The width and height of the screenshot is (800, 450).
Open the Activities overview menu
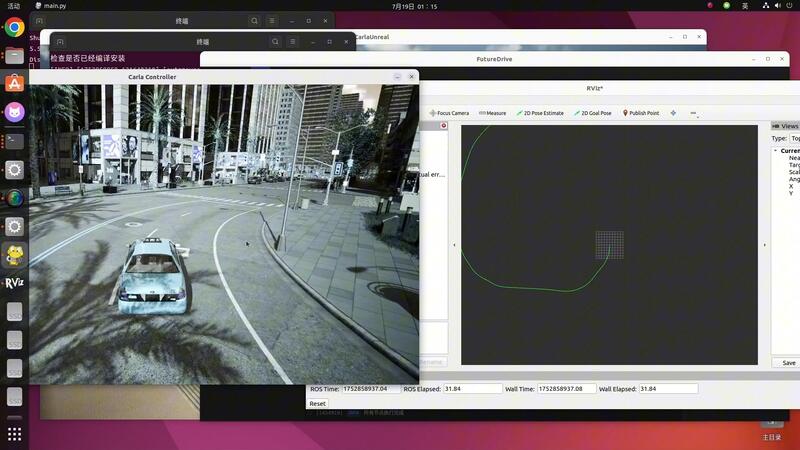(14, 5)
